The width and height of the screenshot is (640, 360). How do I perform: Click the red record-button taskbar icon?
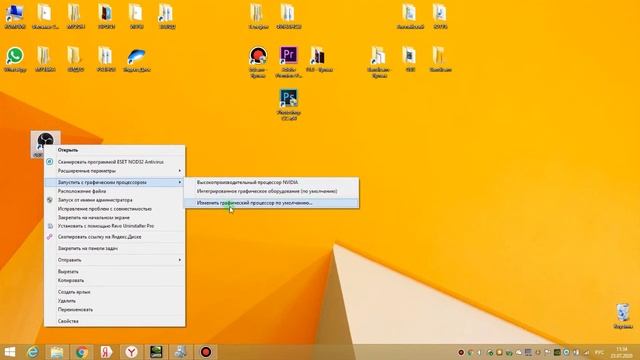(206, 352)
